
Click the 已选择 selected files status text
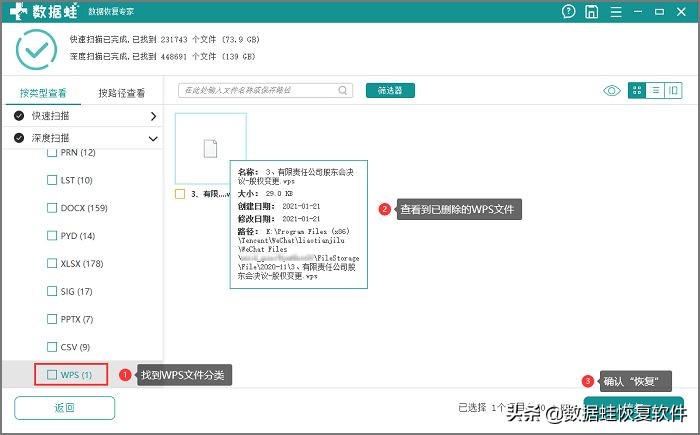coord(514,407)
